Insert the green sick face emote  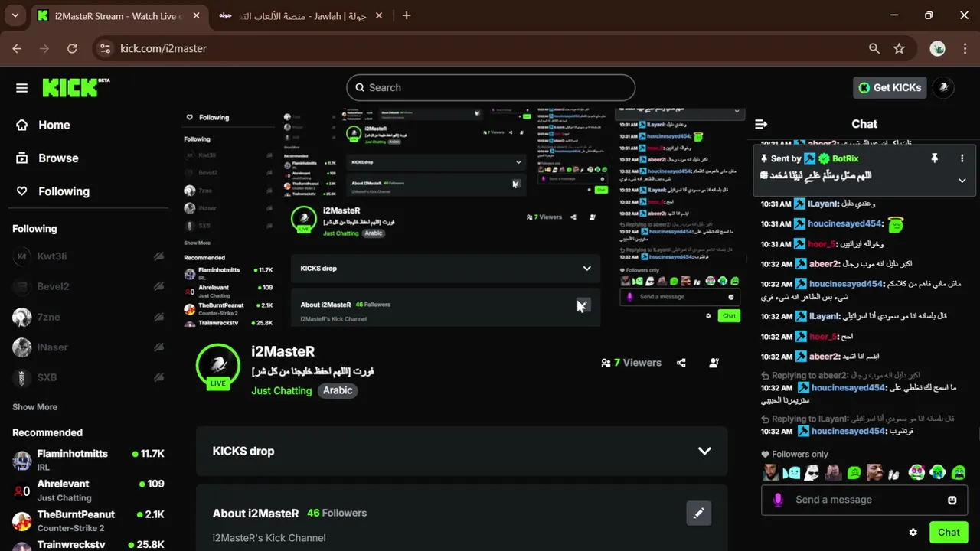(854, 473)
